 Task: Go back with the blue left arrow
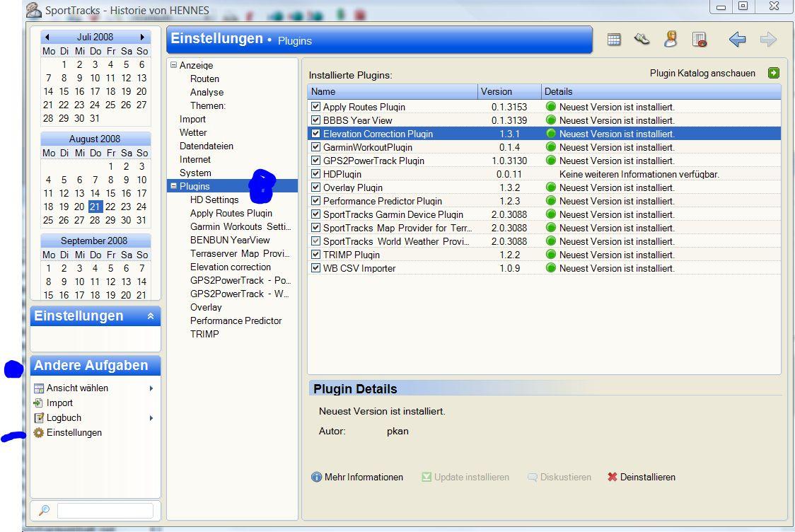point(737,39)
